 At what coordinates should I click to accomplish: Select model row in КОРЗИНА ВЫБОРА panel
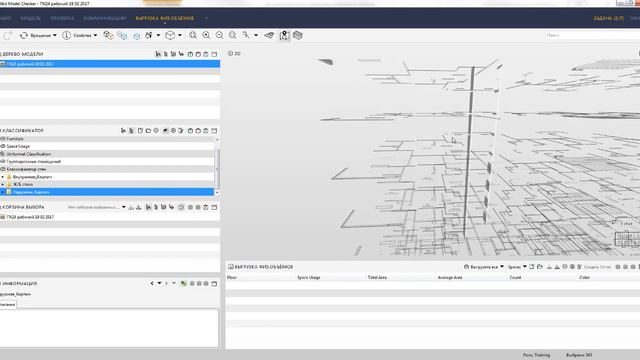tap(110, 217)
